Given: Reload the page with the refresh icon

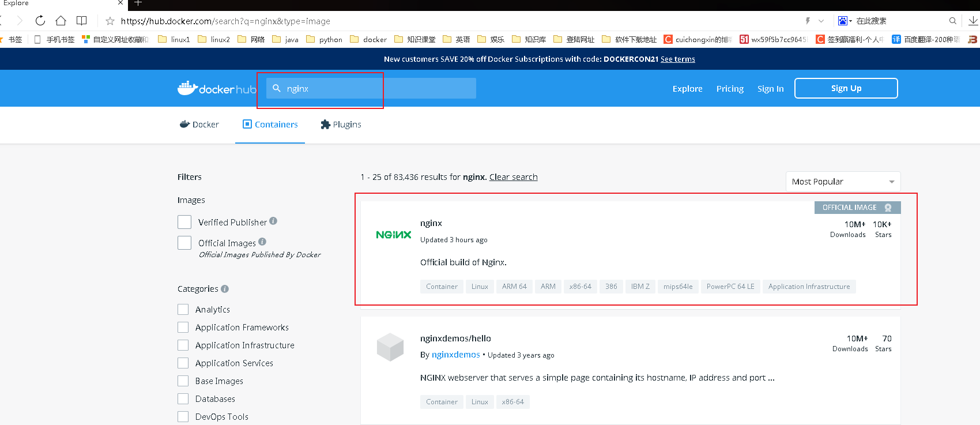Looking at the screenshot, I should pyautogui.click(x=40, y=21).
